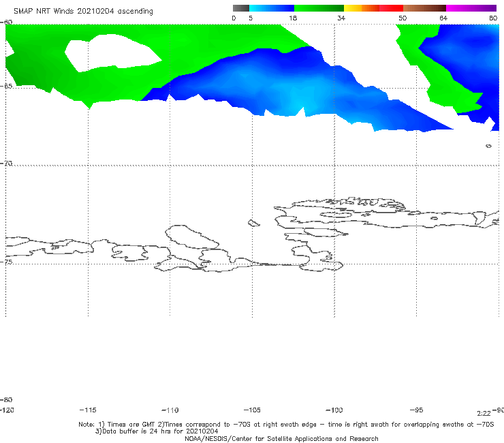The width and height of the screenshot is (504, 443).
Task: Click the green 18-34 segment of the color bar
Action: (319, 8)
